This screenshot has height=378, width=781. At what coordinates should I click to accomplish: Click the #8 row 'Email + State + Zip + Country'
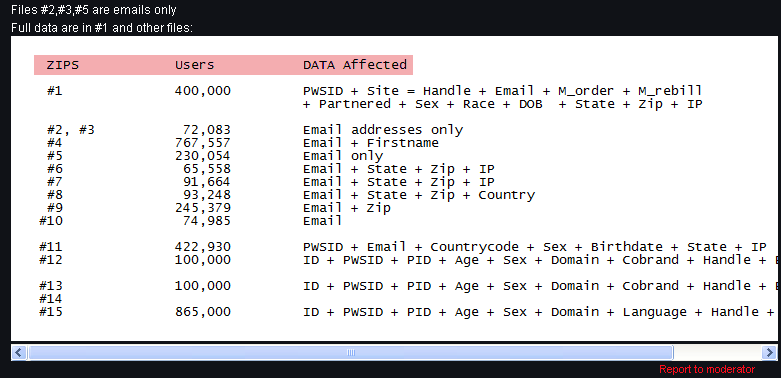point(419,195)
